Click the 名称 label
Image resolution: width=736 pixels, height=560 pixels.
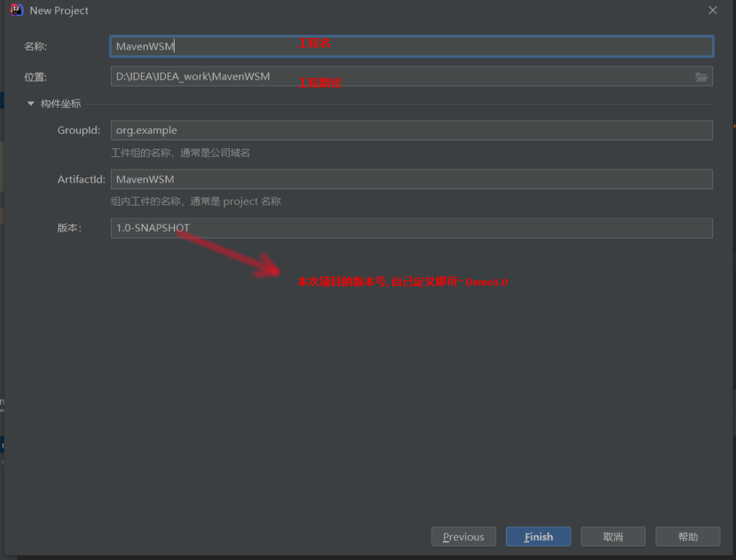coord(36,46)
